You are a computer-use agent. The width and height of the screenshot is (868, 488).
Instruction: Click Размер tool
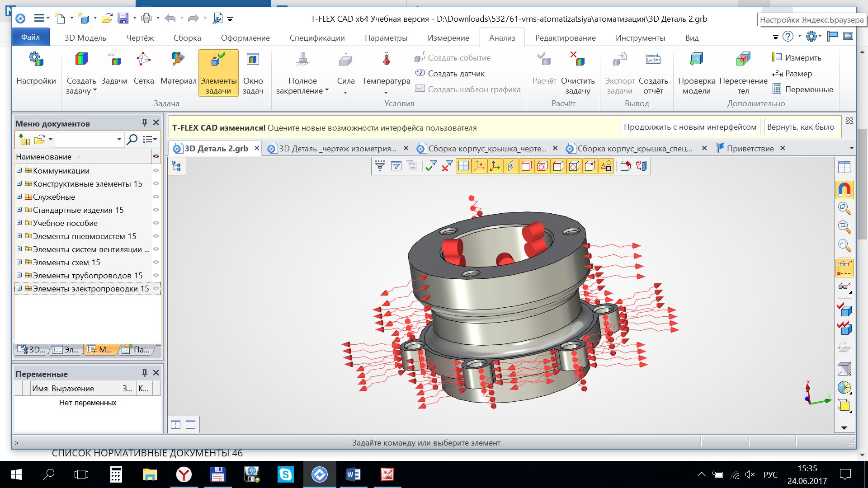point(792,73)
